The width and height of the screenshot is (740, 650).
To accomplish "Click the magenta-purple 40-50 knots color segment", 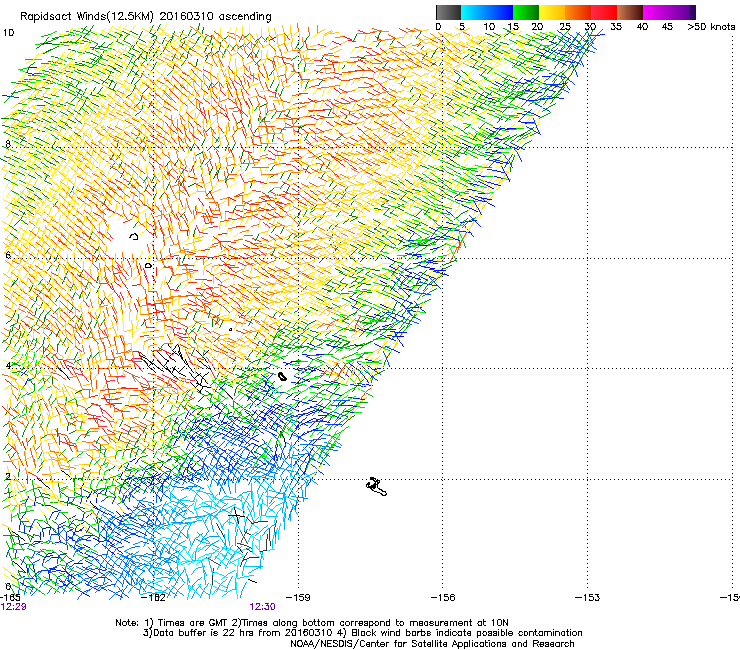I will 669,12.
